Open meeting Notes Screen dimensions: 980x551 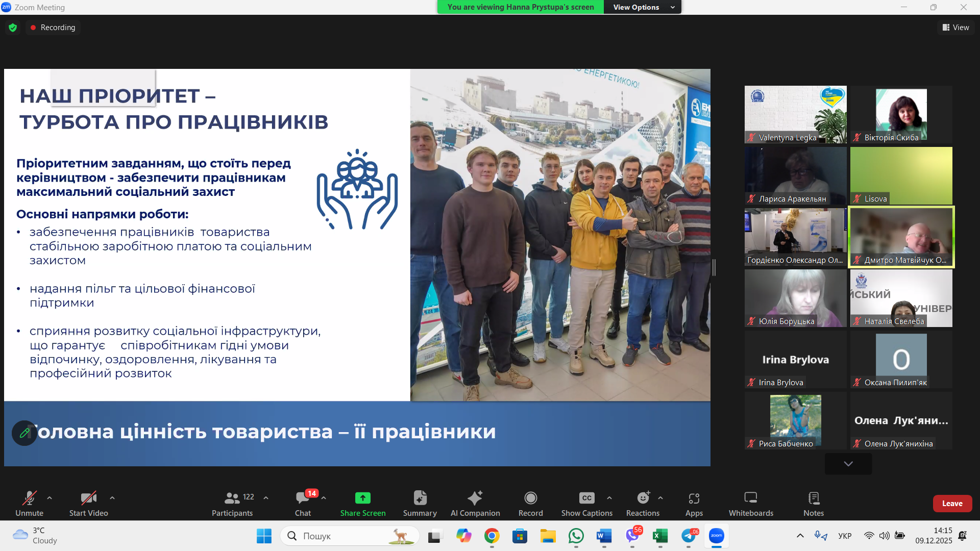(x=813, y=504)
